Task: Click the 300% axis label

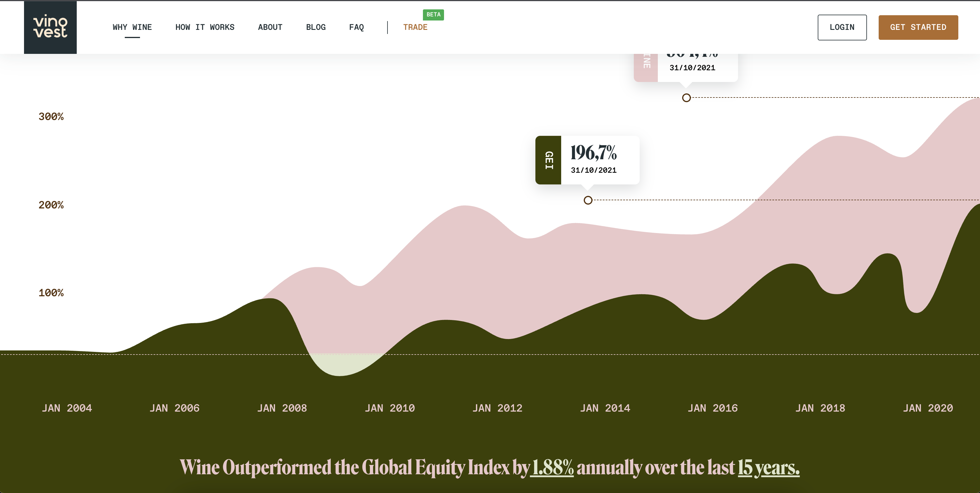Action: (51, 117)
